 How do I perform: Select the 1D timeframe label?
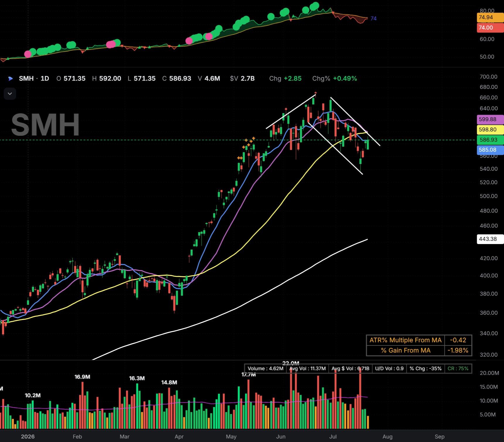tap(45, 79)
